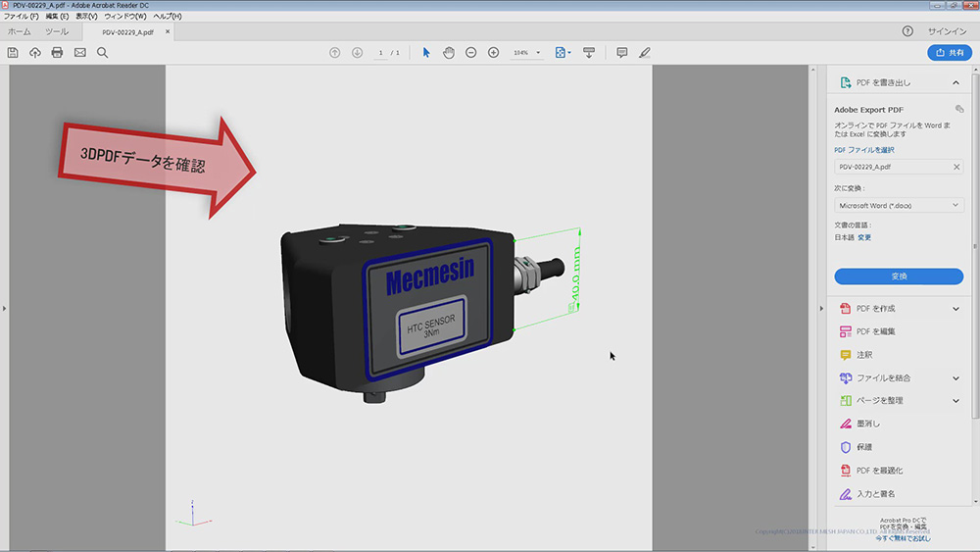Open the page fit options icon

tap(563, 53)
